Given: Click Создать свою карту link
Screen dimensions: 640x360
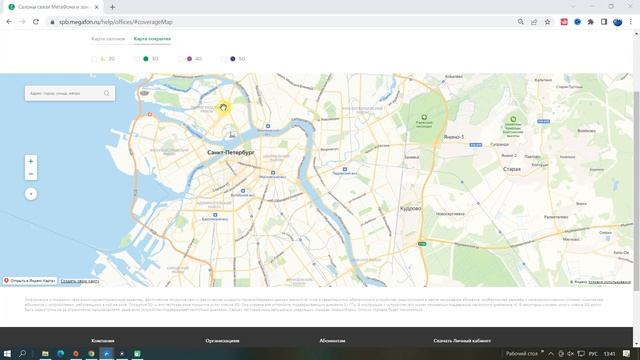Looking at the screenshot, I should [80, 281].
